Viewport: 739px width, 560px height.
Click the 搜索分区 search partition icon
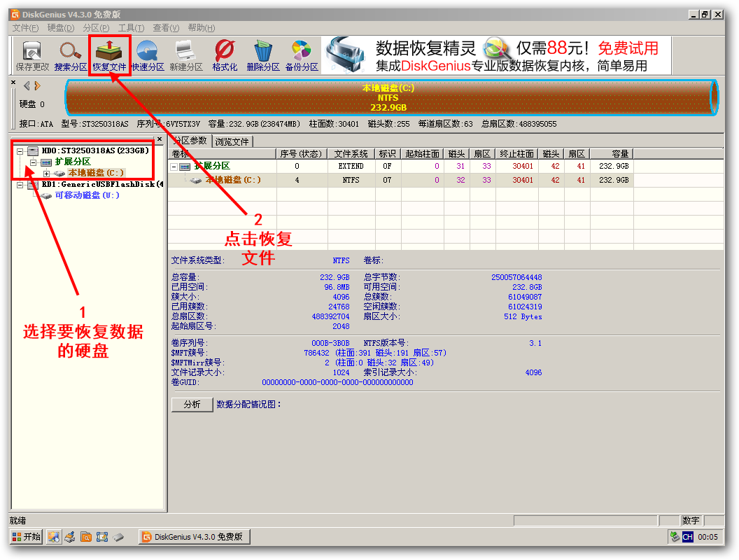(70, 55)
